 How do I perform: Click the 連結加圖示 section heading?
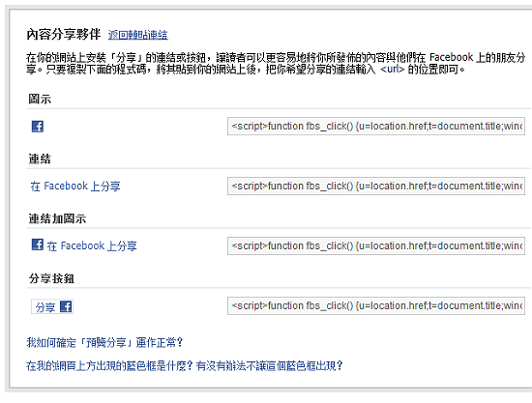[57, 219]
